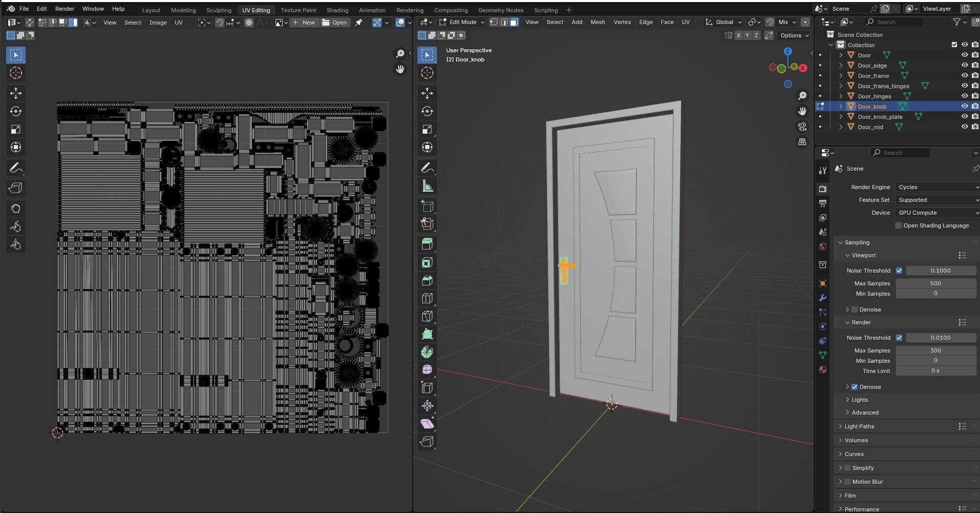Open Feature Set dropdown showing Supported
Viewport: 980px width, 513px height.
tap(937, 200)
